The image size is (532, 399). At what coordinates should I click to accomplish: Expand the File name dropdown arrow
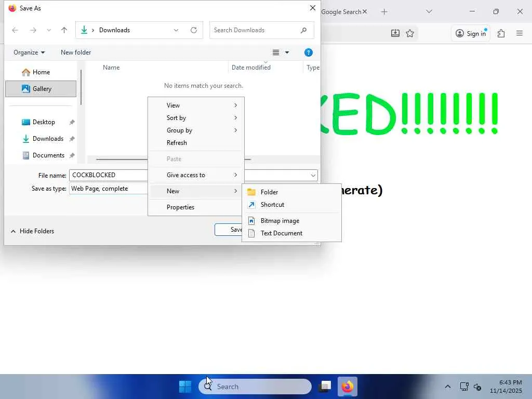(x=313, y=176)
